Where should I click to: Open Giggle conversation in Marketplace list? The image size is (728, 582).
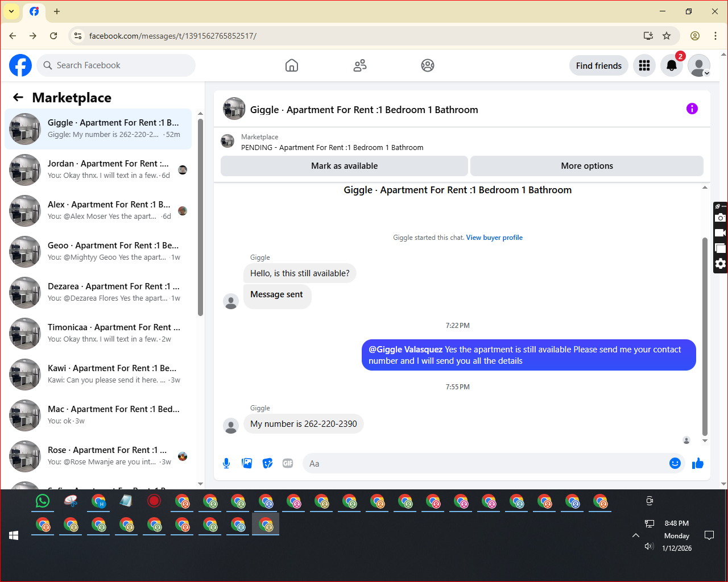click(x=98, y=129)
